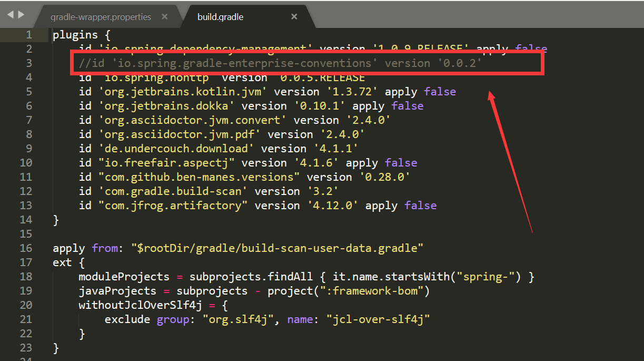Click the ":framework-bom" string literal

(372, 291)
